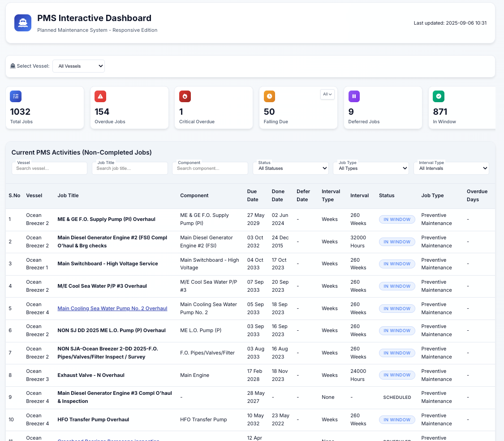Click the Deferred Jobs pause icon

click(353, 96)
